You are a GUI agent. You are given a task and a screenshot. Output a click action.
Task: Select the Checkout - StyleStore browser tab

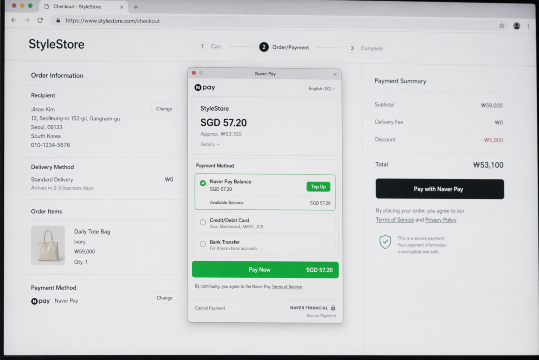pos(84,7)
